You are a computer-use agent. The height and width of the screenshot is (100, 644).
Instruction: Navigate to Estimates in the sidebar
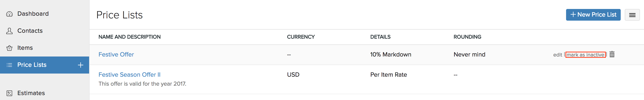pos(31,93)
